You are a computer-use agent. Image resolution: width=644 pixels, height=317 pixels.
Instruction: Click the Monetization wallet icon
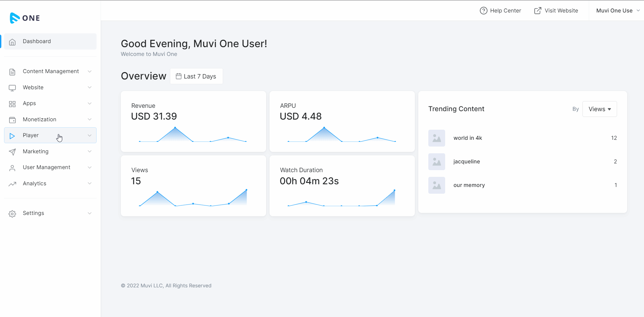(12, 120)
